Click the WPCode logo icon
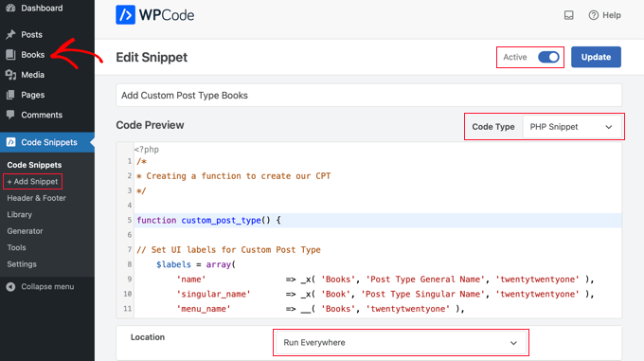The width and height of the screenshot is (644, 361). coord(125,15)
